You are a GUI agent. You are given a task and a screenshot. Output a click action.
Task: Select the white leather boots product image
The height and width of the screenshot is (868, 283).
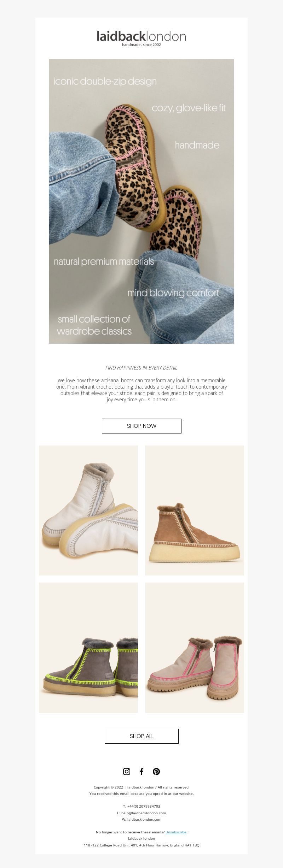tap(88, 510)
